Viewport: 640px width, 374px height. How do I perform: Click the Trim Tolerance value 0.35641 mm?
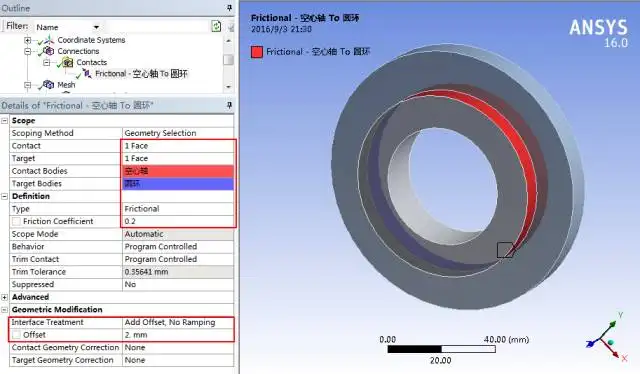(178, 272)
